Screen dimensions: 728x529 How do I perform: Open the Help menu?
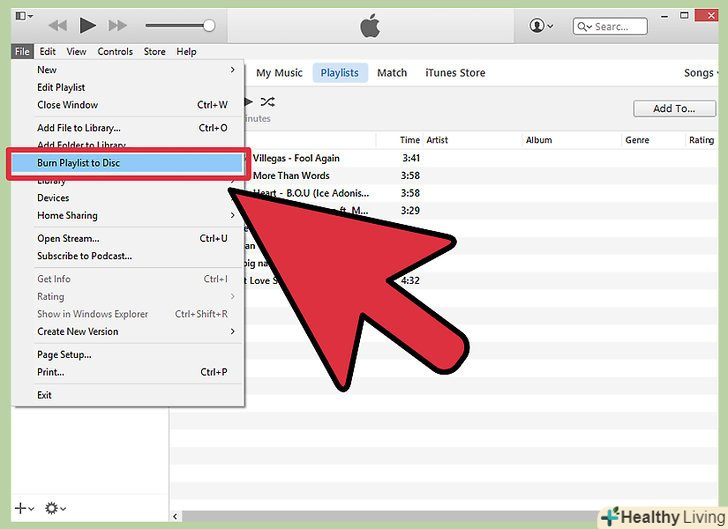pyautogui.click(x=186, y=52)
